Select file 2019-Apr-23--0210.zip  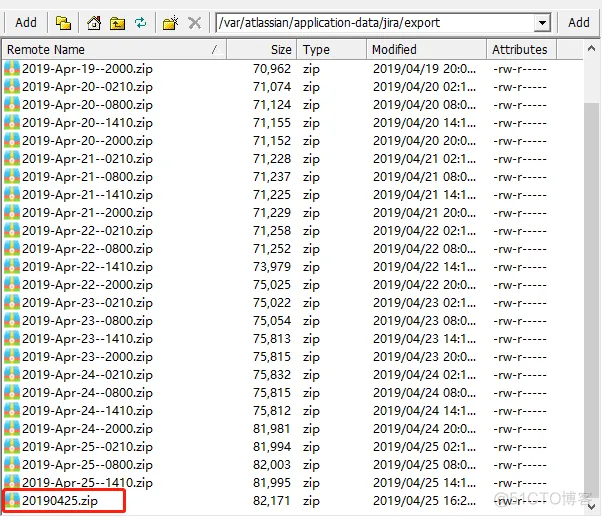(x=87, y=303)
